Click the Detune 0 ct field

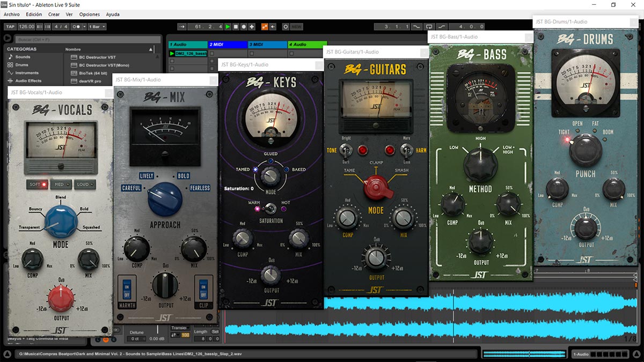pos(135,339)
